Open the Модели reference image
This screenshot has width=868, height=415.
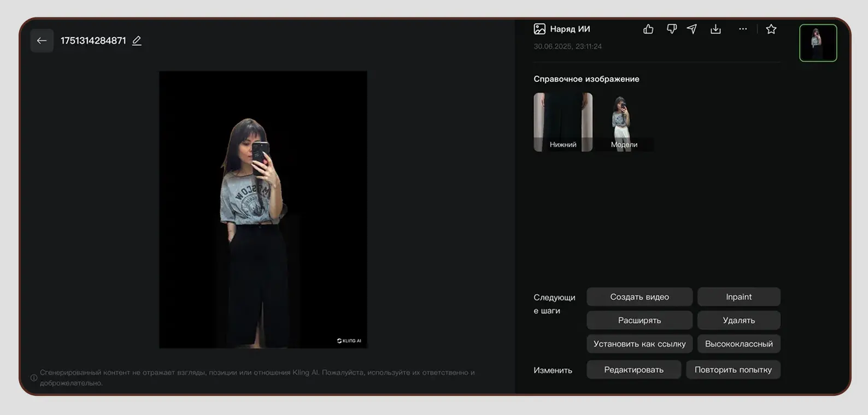click(623, 122)
